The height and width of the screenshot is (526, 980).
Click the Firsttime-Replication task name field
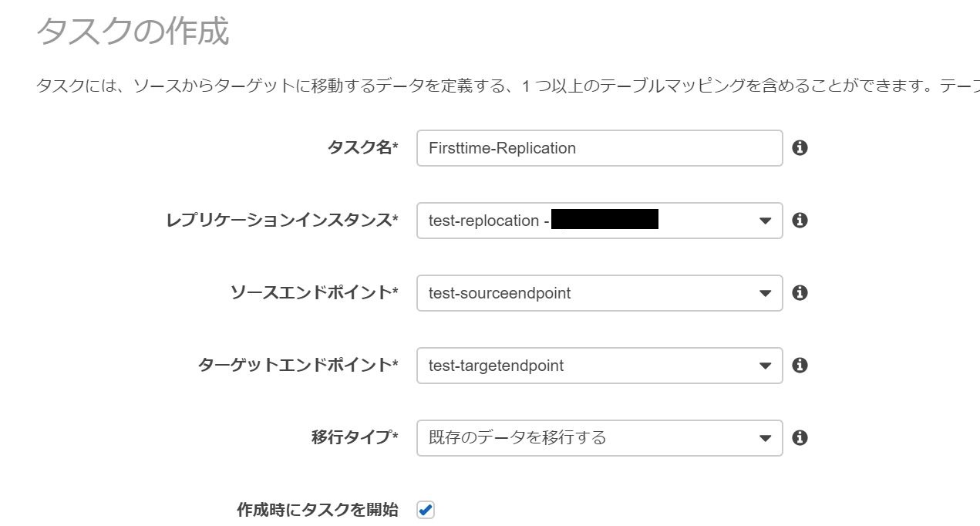pos(599,148)
